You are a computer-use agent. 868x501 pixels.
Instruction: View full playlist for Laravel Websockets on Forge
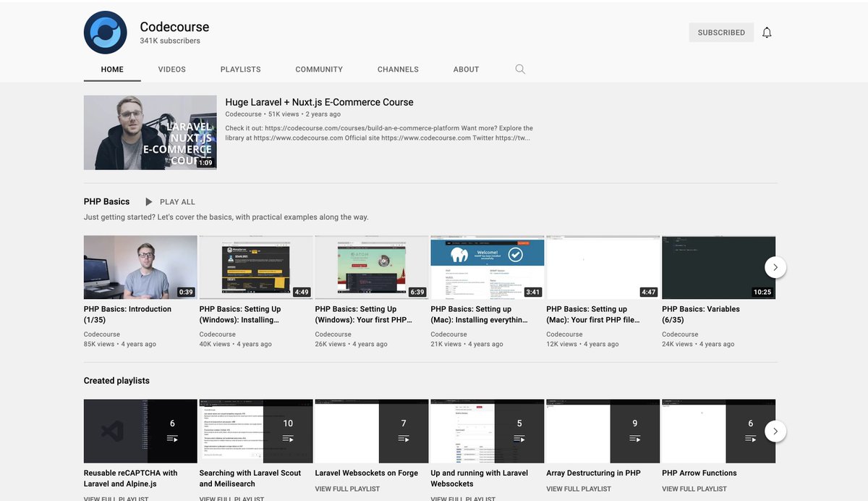pos(348,489)
